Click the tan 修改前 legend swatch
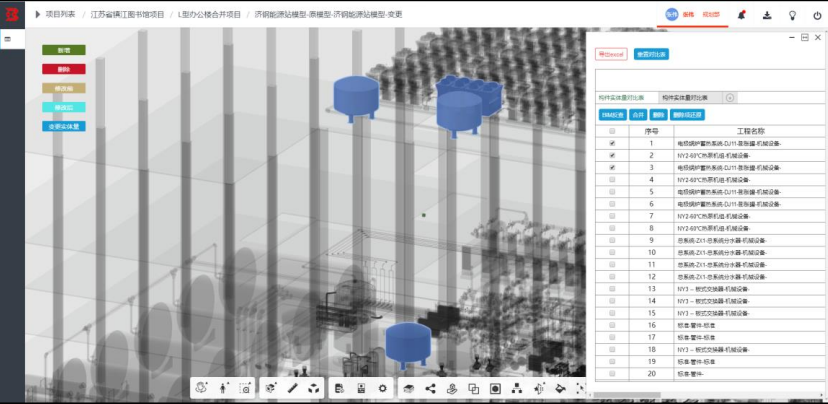Screen dimensions: 828x404 (64, 88)
